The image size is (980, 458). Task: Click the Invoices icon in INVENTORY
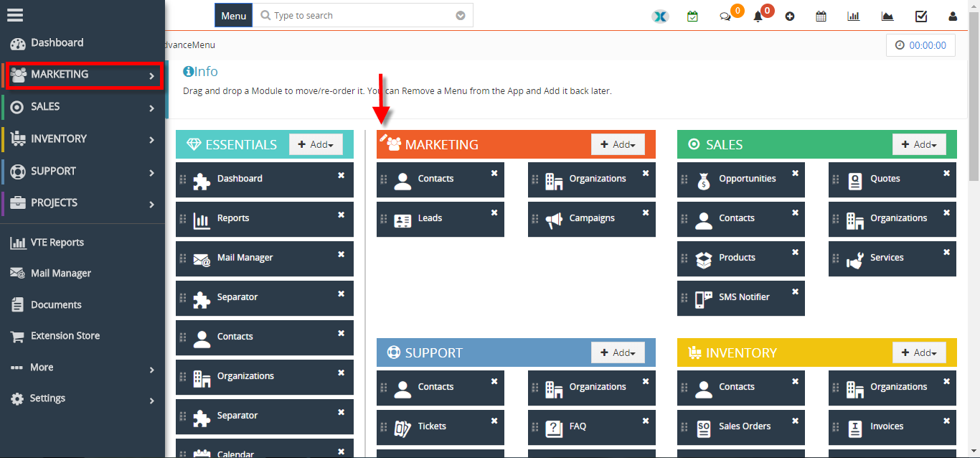[x=855, y=429]
